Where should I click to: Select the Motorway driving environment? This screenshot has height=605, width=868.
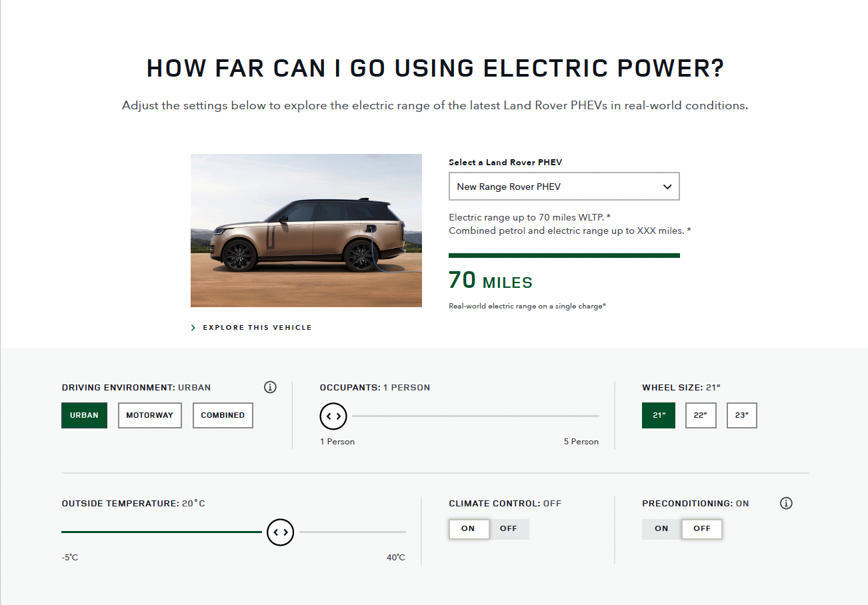(x=149, y=415)
